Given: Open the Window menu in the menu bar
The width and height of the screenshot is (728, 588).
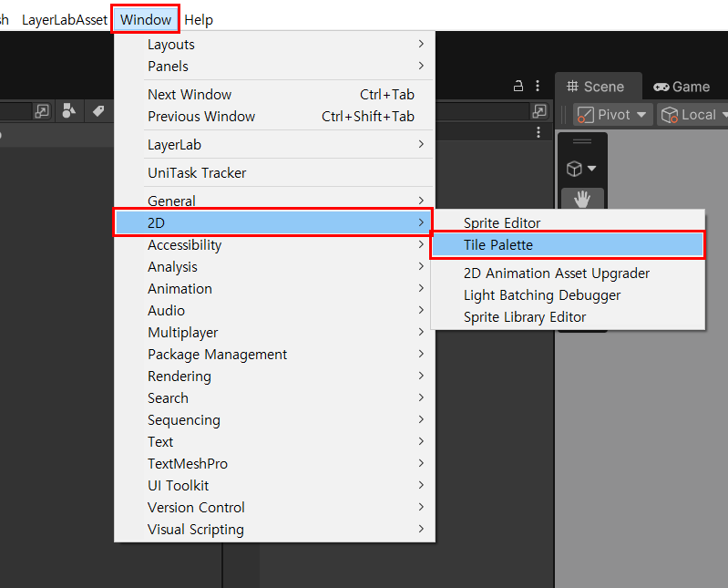Looking at the screenshot, I should [145, 19].
